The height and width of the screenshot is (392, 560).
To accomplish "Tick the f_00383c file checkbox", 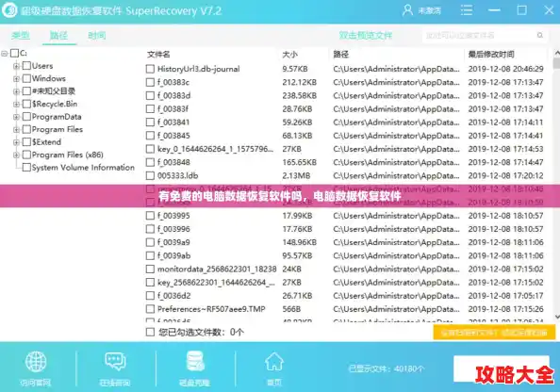I will [150, 82].
